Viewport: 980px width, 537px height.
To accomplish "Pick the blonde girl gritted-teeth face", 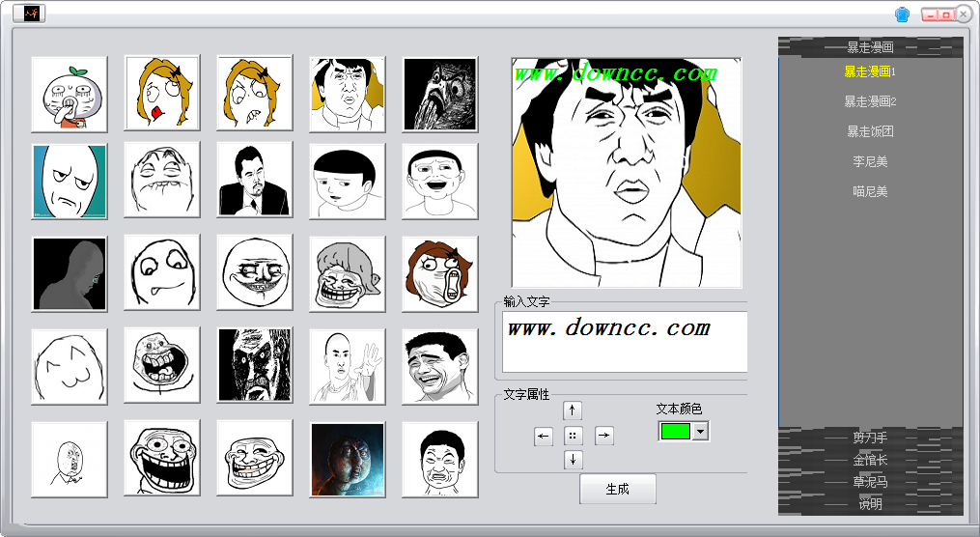I will (254, 93).
